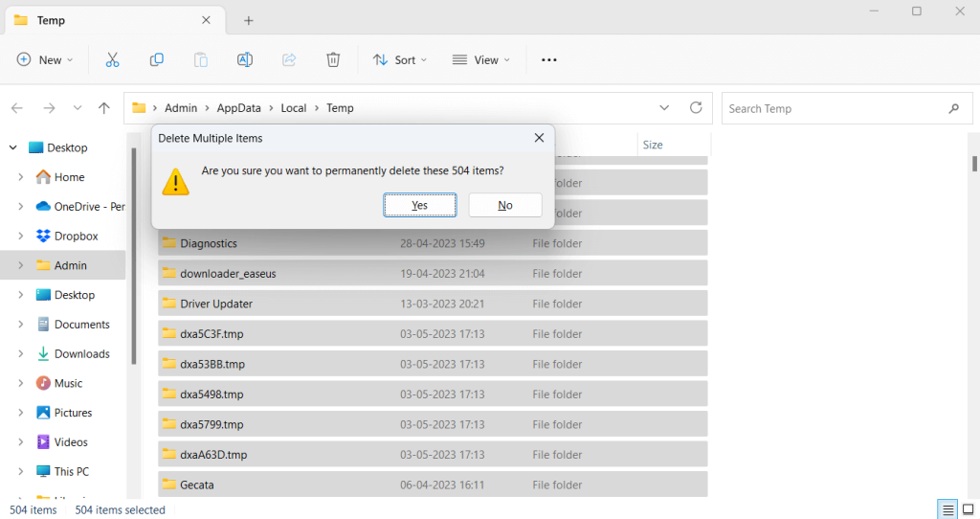Open the View dropdown menu
Image resolution: width=980 pixels, height=519 pixels.
coord(481,59)
